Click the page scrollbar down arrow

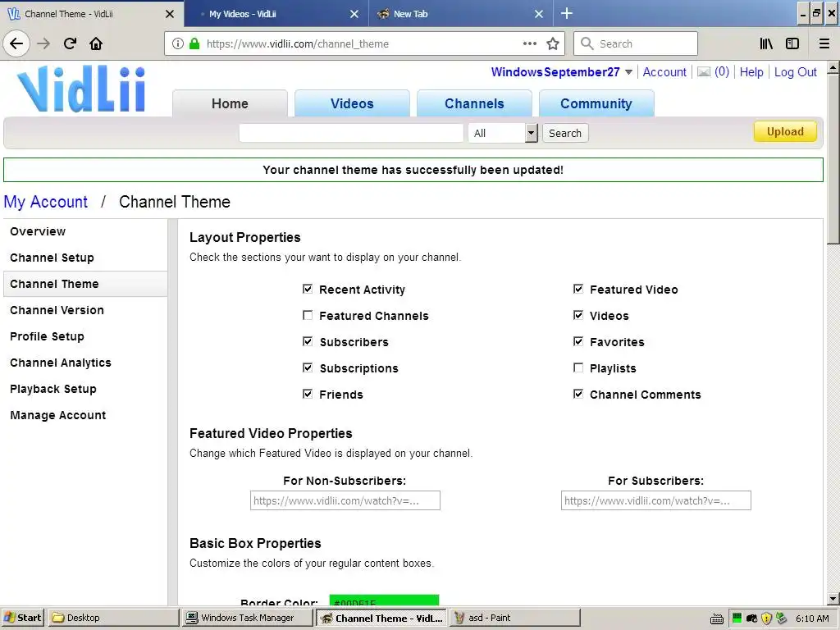pyautogui.click(x=833, y=599)
